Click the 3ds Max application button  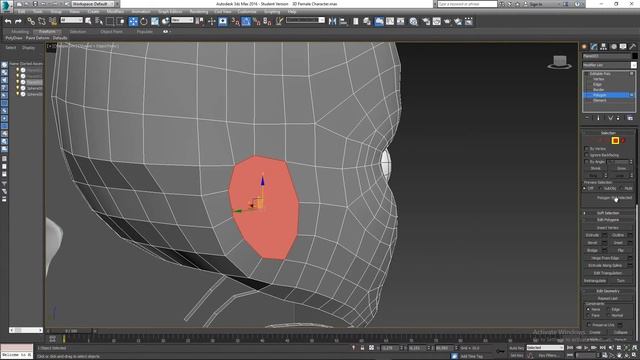click(6, 6)
